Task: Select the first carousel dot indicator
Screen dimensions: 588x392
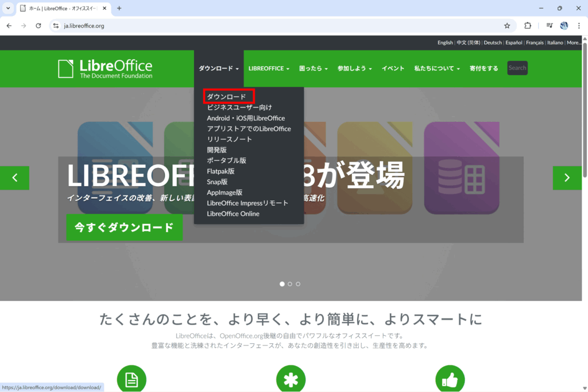Action: coord(282,284)
